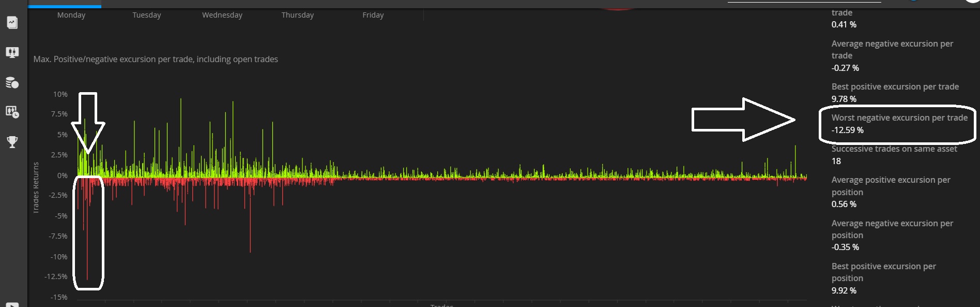Screen dimensions: 980x307
Task: Click Average negative excursion per trade stat
Action: tap(892, 55)
